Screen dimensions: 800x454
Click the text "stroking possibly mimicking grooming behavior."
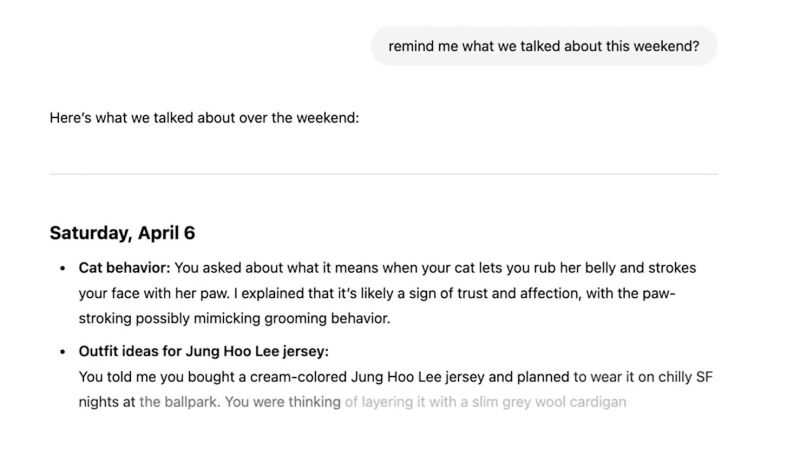point(234,318)
